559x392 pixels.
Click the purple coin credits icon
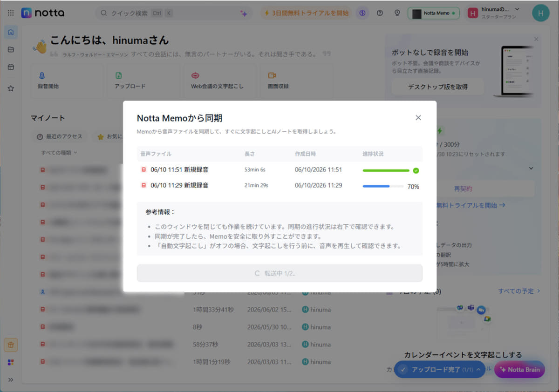(362, 13)
